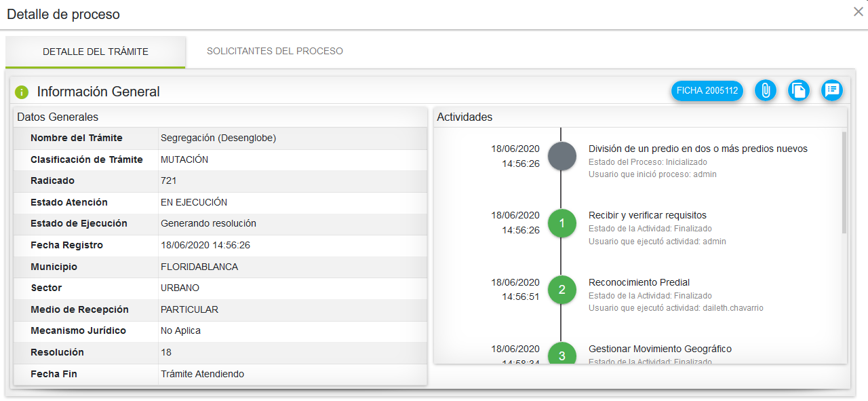
Task: Close the Detalle de proceso dialog
Action: pos(858,12)
